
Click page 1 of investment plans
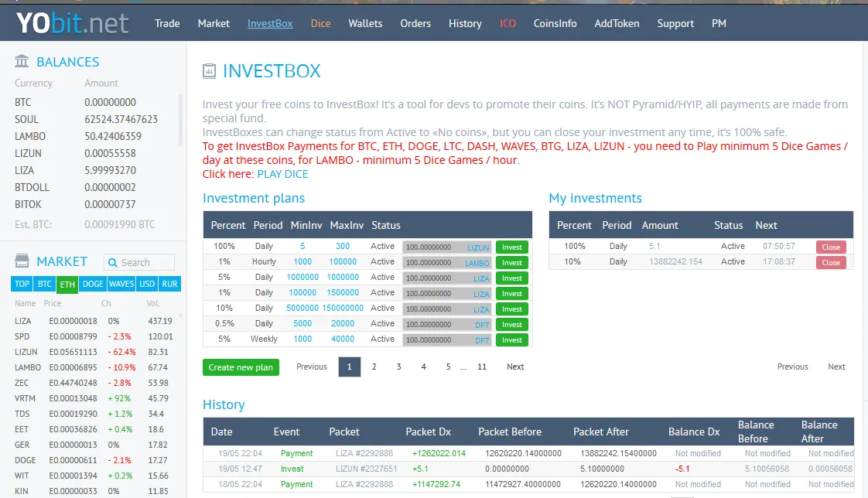point(350,367)
